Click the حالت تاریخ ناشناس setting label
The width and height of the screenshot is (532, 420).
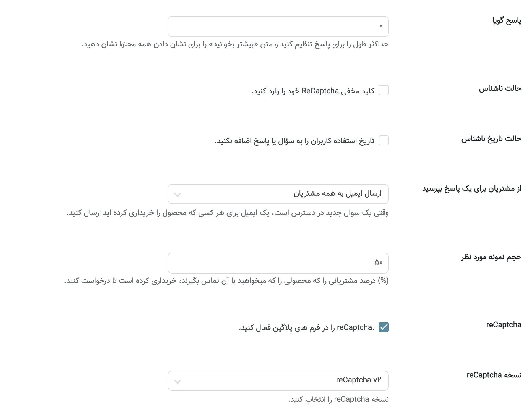pyautogui.click(x=491, y=138)
